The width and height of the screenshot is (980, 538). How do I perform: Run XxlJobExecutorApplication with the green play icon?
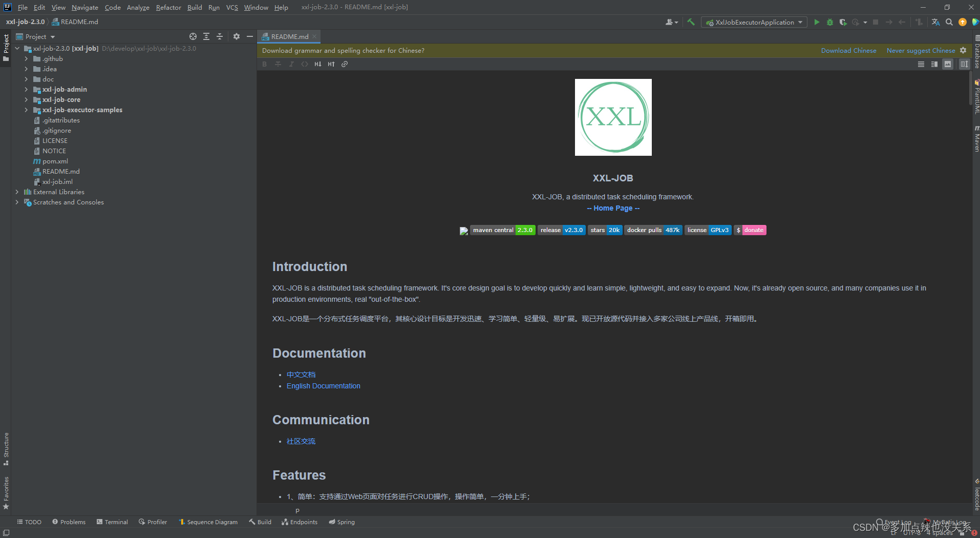click(x=817, y=22)
